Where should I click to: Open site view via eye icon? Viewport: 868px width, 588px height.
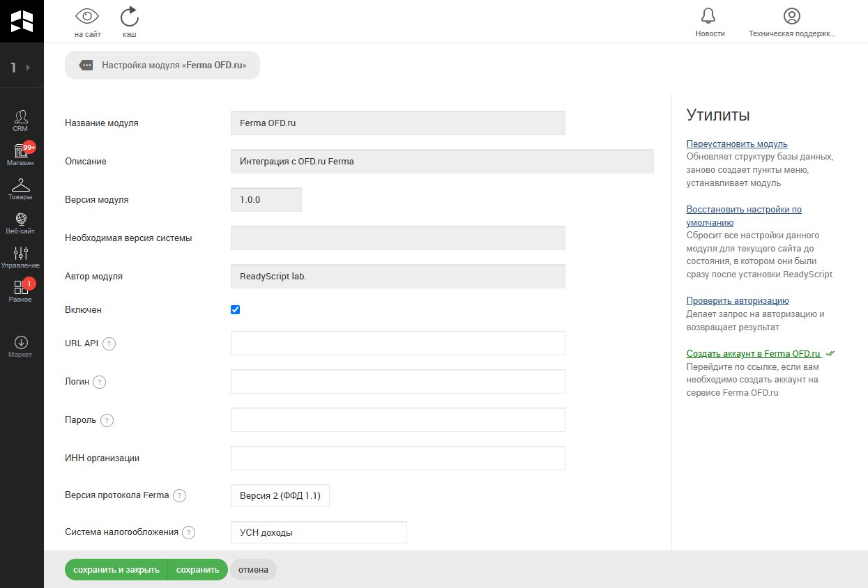(x=87, y=17)
